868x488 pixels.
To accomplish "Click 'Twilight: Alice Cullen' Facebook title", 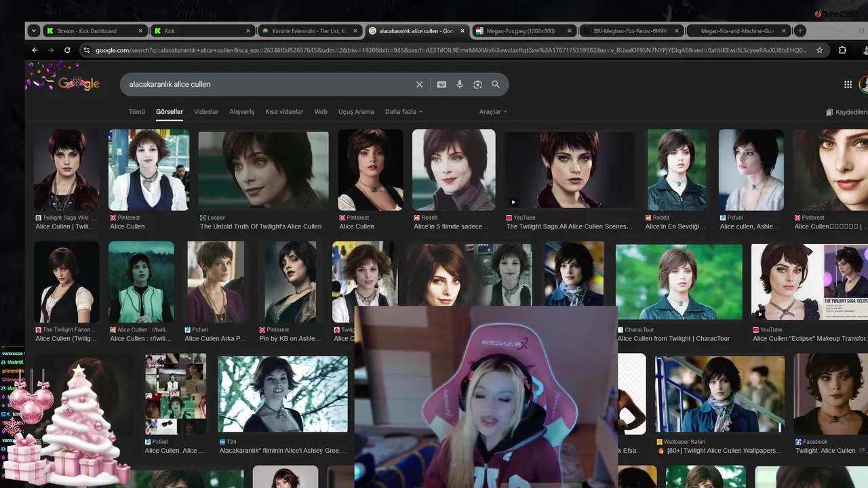I will click(x=825, y=451).
